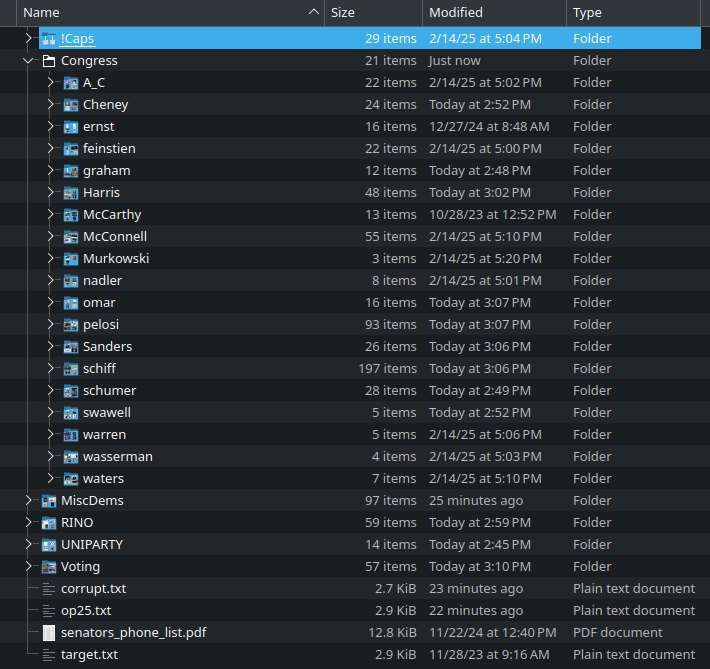Click the UNIPARTY folder icon

tap(49, 545)
